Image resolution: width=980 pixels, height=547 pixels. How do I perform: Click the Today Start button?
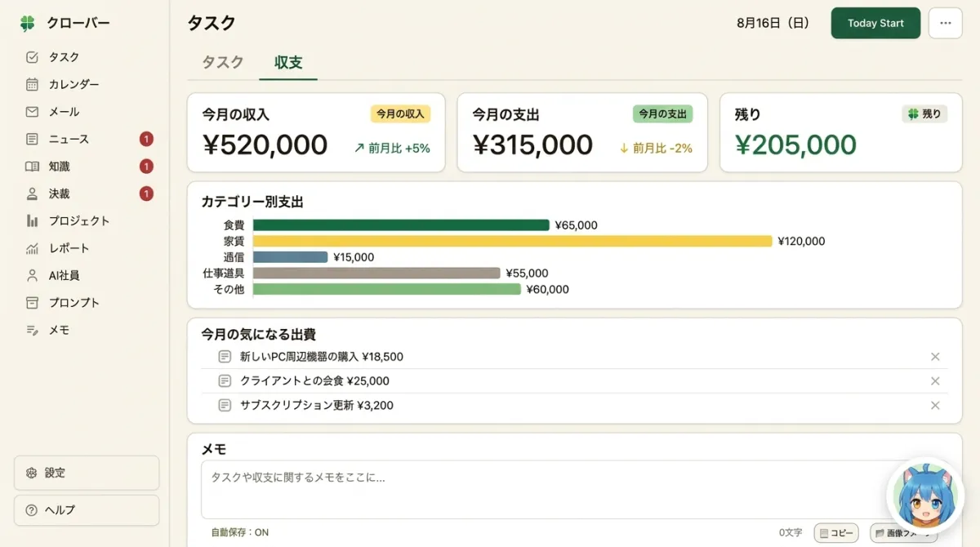[x=875, y=23]
